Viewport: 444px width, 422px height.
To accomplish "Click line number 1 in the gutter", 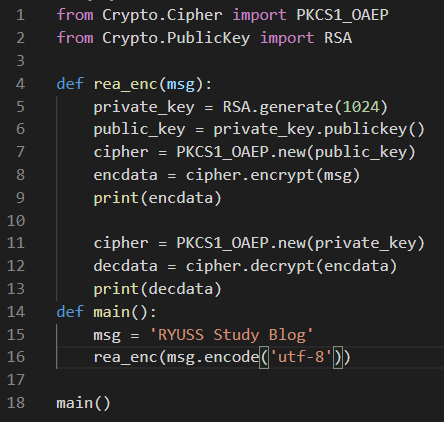I will (x=20, y=15).
